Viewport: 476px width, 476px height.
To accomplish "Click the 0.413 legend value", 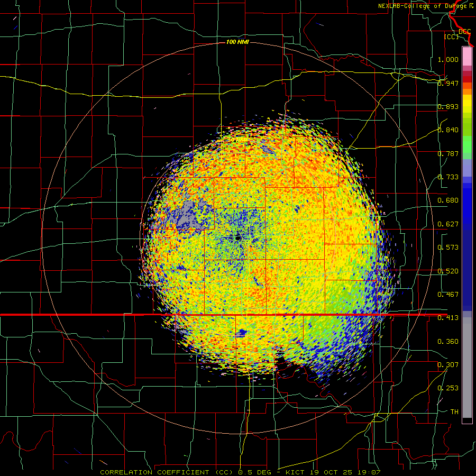I will (x=448, y=318).
